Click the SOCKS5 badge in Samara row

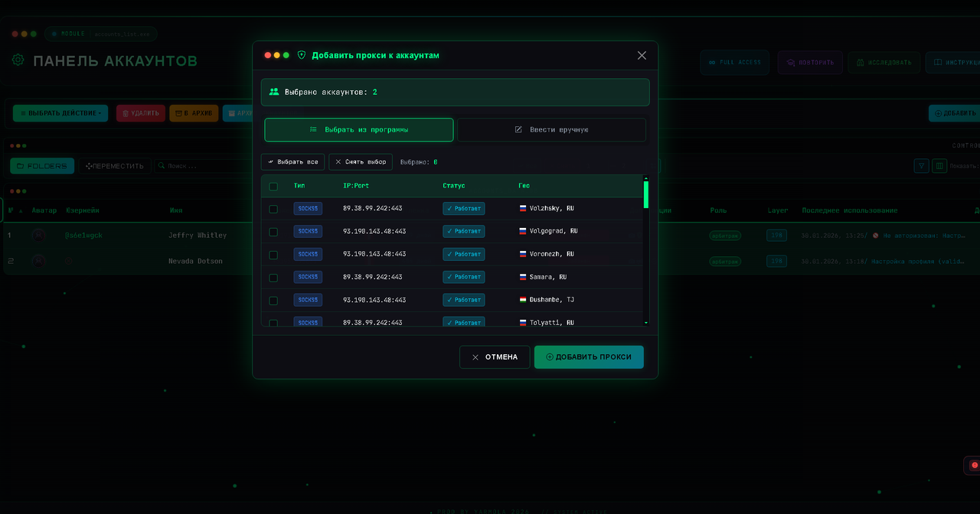coord(308,277)
